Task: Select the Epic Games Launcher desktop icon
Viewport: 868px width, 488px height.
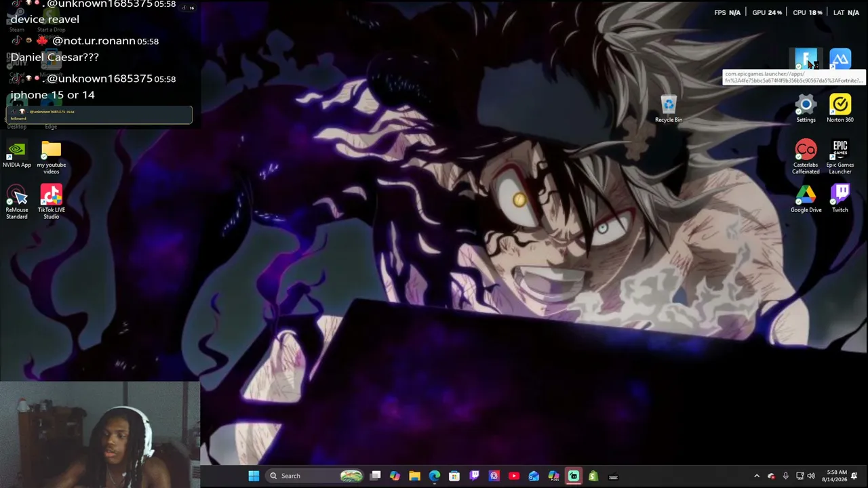Action: (x=840, y=157)
